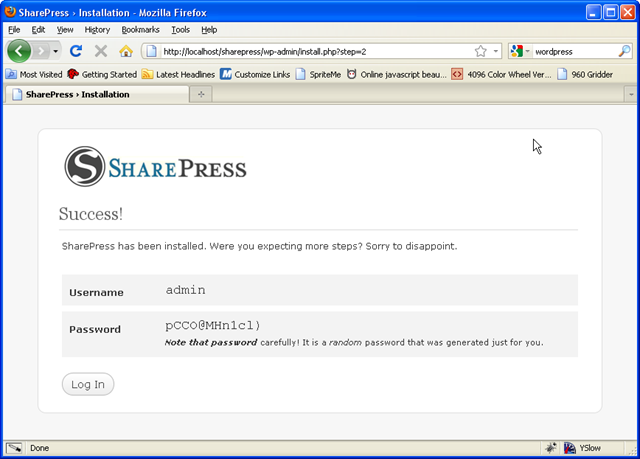Click the status bar icon left of Done
640x459 pixels.
tap(14, 448)
